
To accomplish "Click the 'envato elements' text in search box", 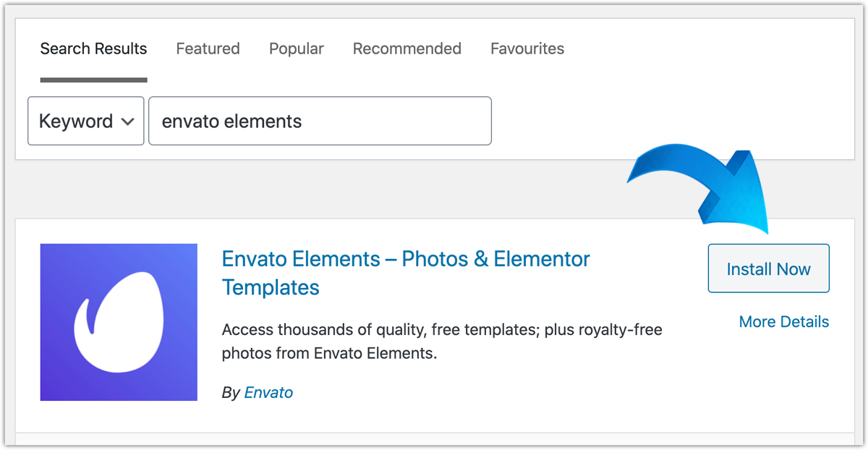I will tap(231, 121).
